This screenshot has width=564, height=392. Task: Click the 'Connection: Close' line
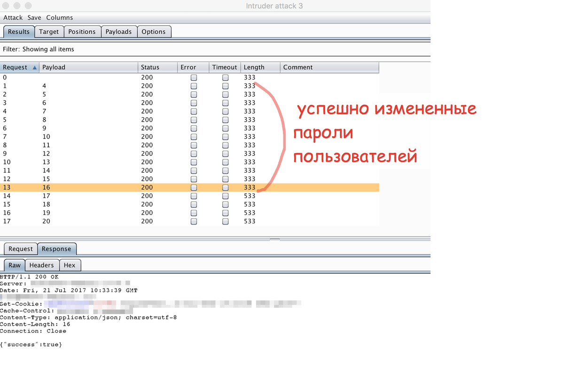pos(33,331)
